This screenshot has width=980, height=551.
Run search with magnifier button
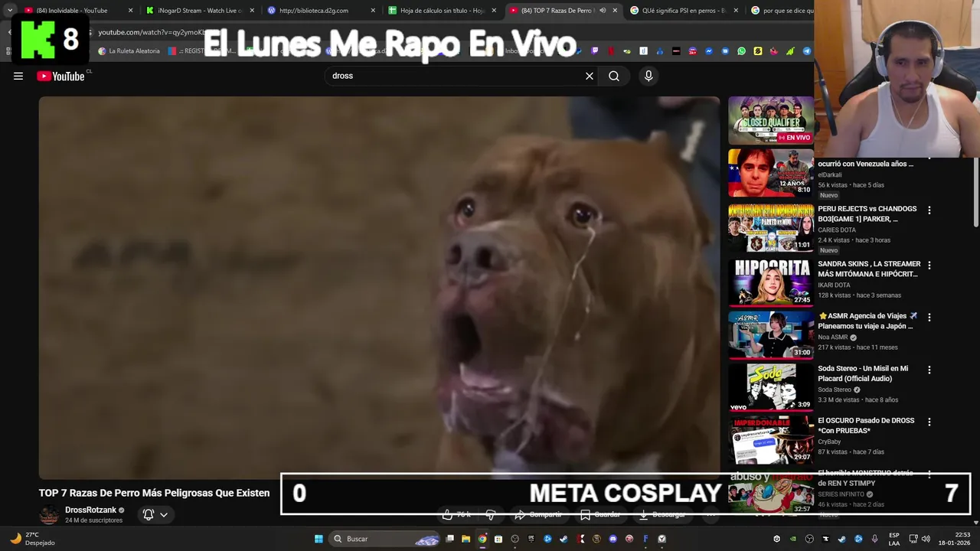pos(614,76)
